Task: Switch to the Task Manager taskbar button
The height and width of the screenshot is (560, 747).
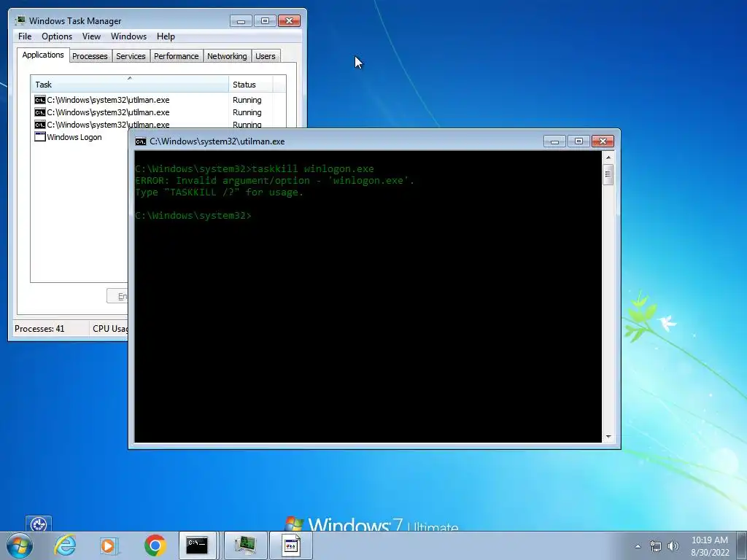Action: 245,545
